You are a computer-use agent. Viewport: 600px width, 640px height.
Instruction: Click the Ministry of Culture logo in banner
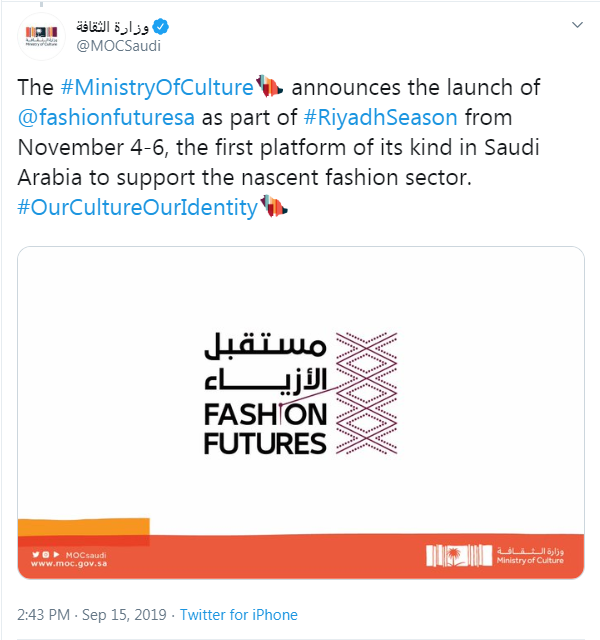coord(494,557)
